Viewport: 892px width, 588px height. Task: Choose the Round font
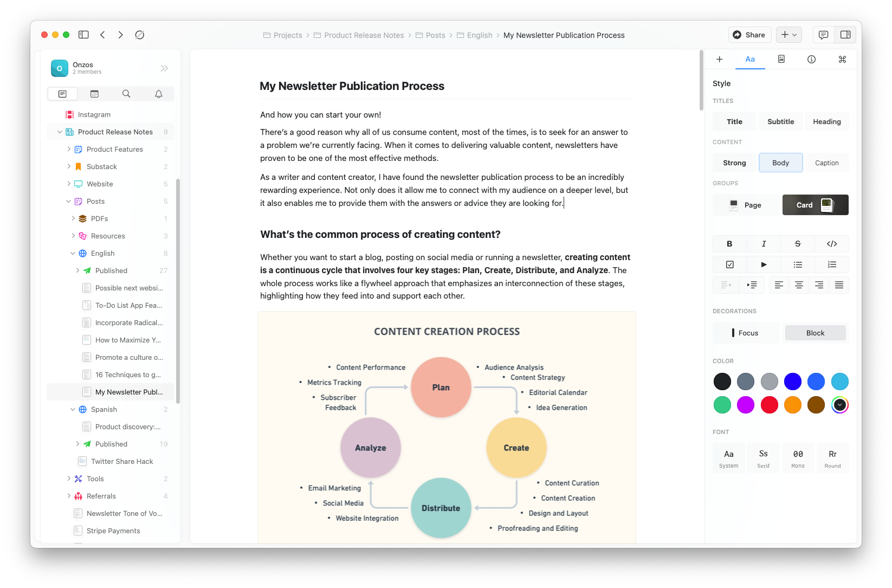pos(832,458)
